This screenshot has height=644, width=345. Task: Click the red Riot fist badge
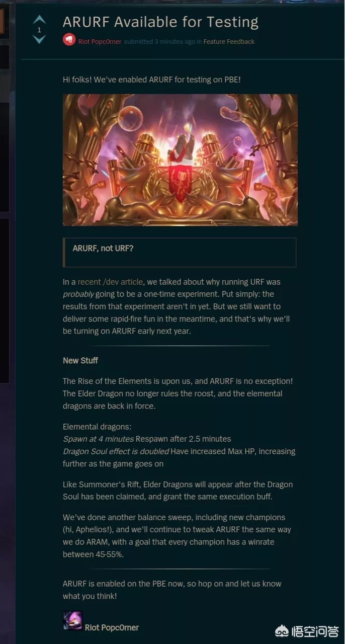click(69, 40)
